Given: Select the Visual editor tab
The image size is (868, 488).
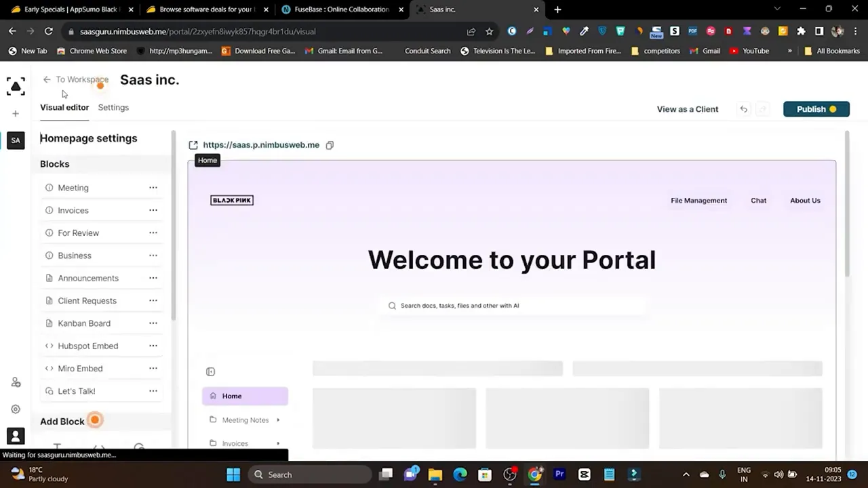Looking at the screenshot, I should click(64, 107).
